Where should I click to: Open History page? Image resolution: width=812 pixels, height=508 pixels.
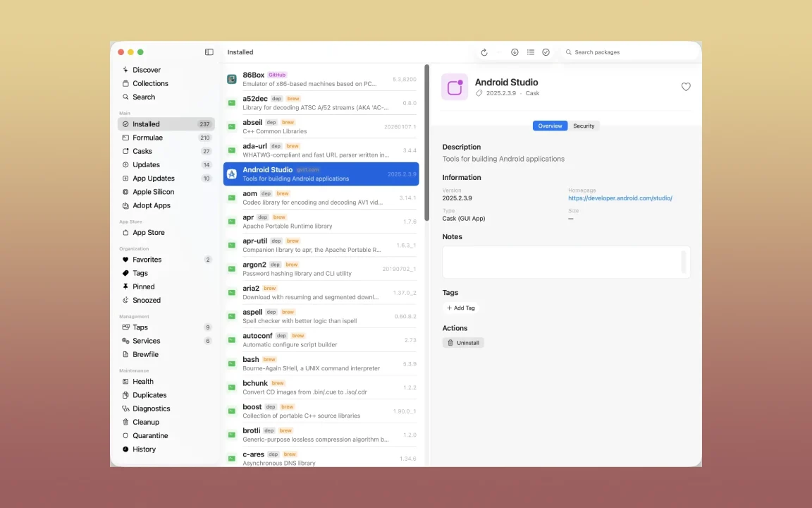[166, 449]
